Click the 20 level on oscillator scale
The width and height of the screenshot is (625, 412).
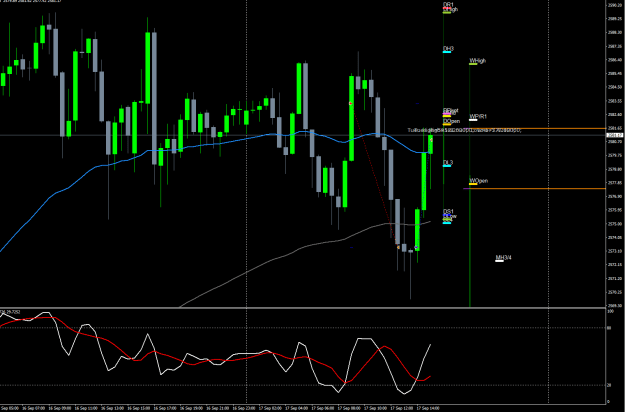609,385
